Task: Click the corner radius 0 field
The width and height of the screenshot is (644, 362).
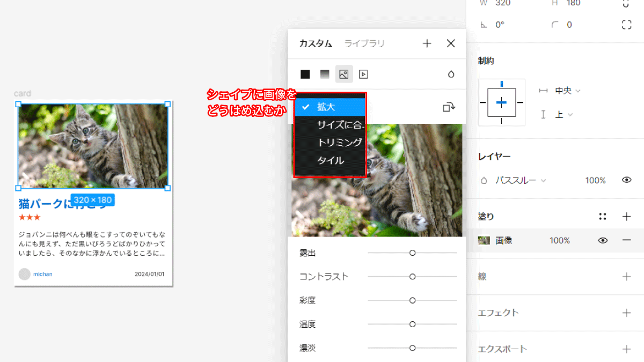Action: (569, 25)
